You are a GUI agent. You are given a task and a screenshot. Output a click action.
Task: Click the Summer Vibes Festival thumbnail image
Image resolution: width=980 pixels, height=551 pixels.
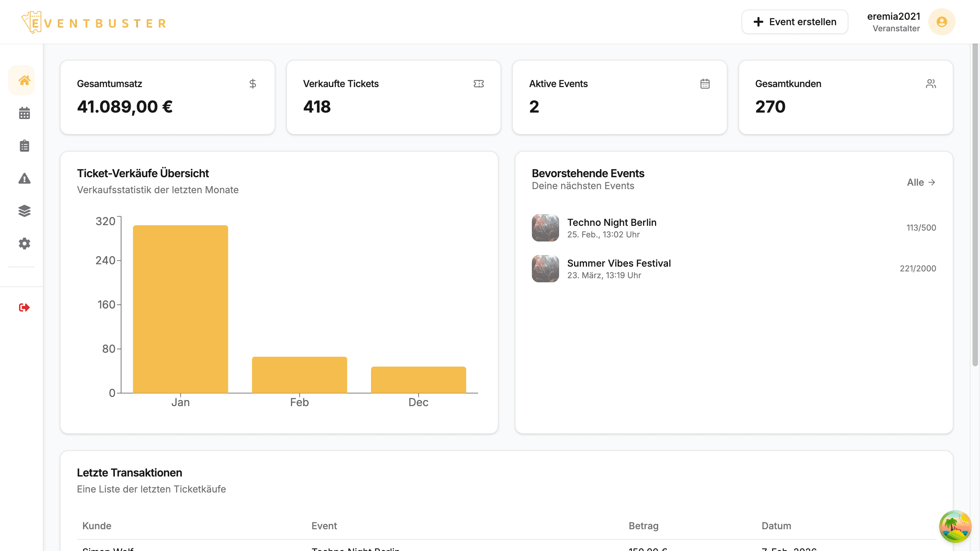(x=545, y=269)
